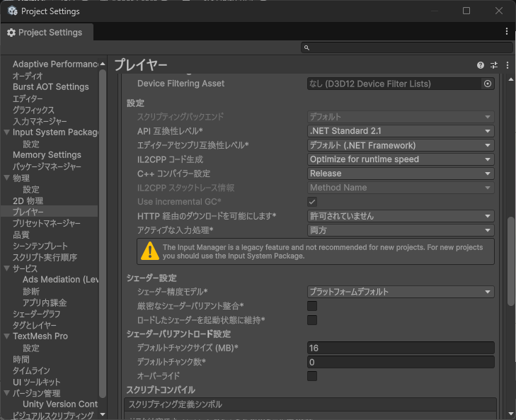Open the Player panel three-dot menu
Image resolution: width=516 pixels, height=420 pixels.
(x=507, y=65)
